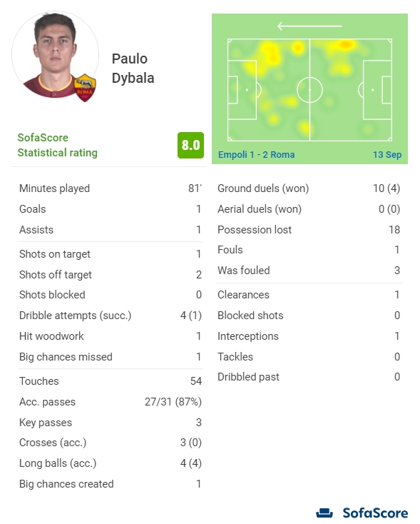This screenshot has height=524, width=420.
Task: Click the center circle on the heatmap pitch
Action: [x=309, y=90]
